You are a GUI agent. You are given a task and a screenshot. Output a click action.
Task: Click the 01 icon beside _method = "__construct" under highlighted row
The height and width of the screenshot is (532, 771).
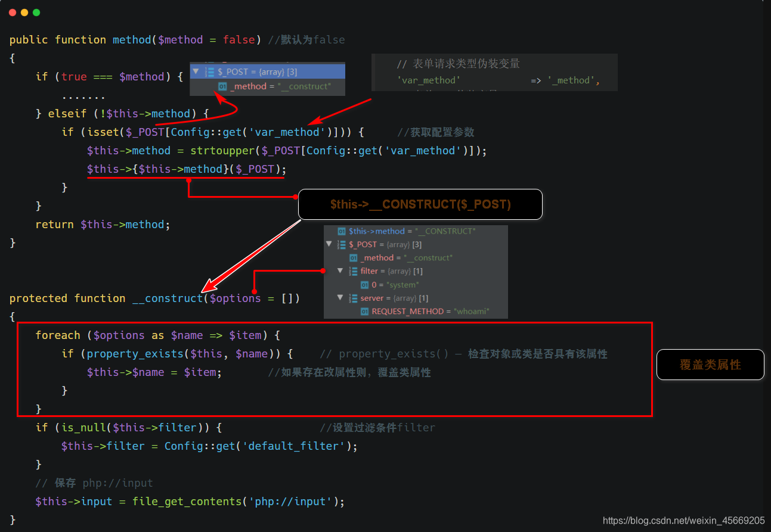pyautogui.click(x=222, y=86)
